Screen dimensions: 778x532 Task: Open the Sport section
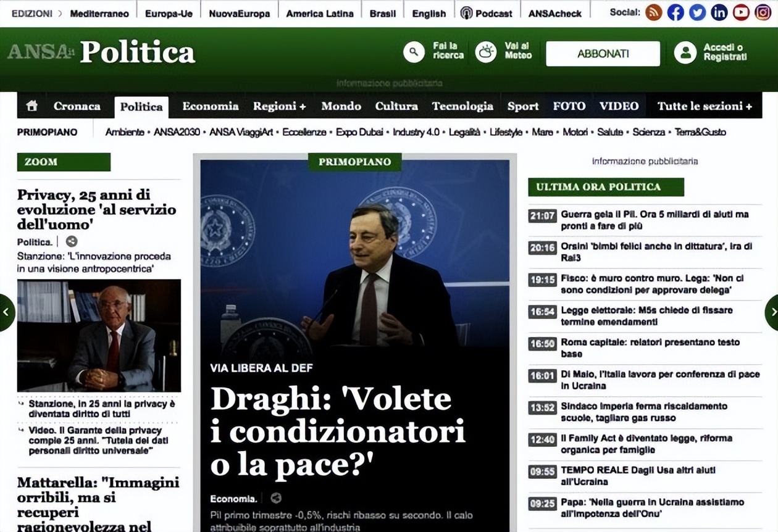(523, 106)
